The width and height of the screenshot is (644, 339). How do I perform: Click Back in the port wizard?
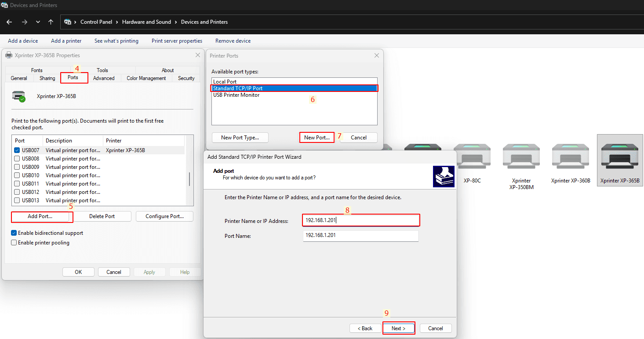pos(365,328)
